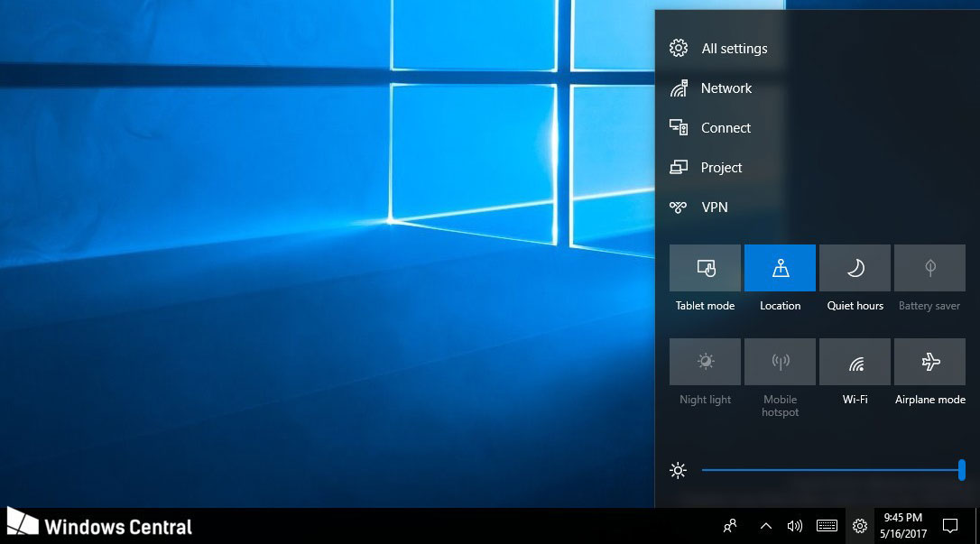Click the taskbar settings gear icon
Screen dimensions: 980x544
click(x=860, y=526)
